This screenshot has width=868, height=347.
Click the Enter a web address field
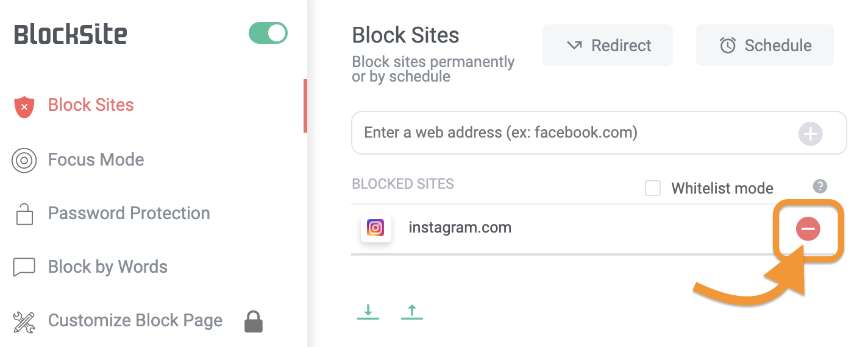[573, 133]
